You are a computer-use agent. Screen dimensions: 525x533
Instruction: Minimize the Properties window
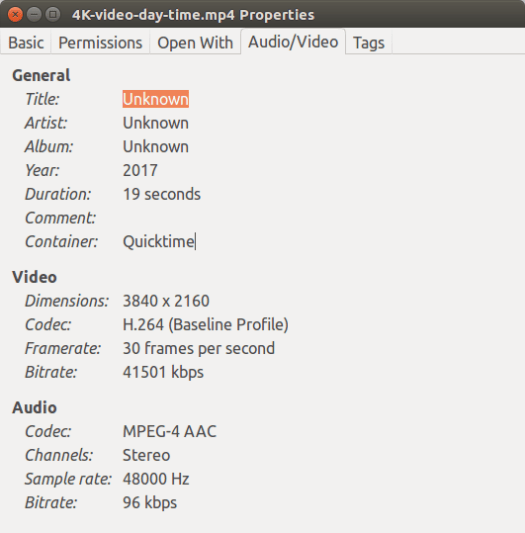coord(34,15)
